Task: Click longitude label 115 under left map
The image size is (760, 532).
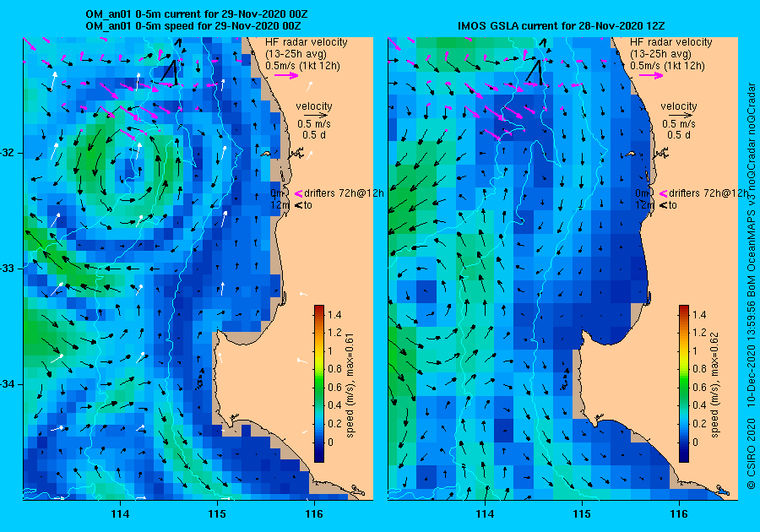Action: coord(217,514)
